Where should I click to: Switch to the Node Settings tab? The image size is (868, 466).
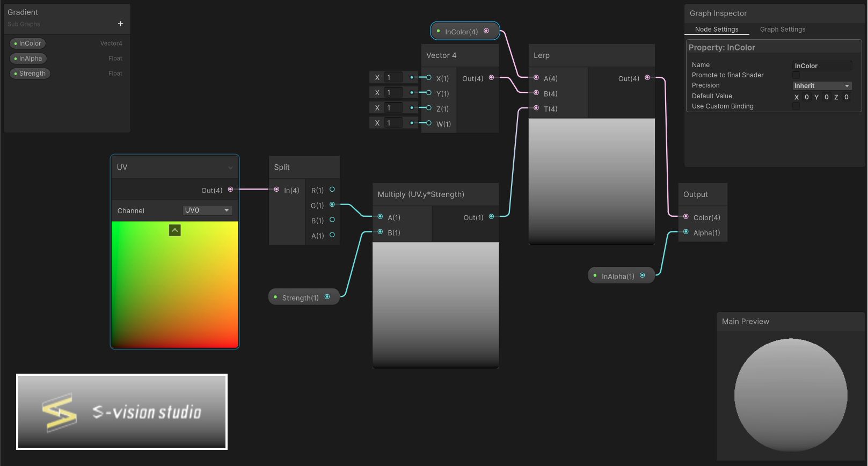point(717,30)
